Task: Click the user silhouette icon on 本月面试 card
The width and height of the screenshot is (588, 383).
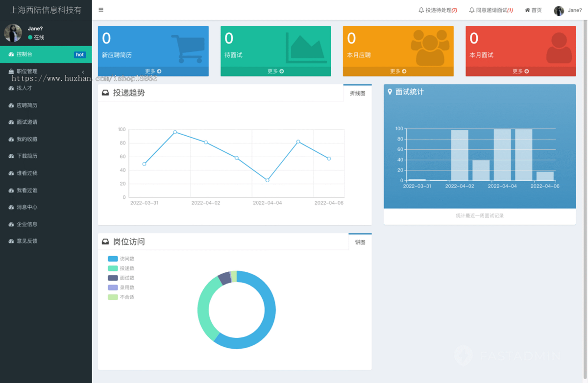Action: [559, 48]
